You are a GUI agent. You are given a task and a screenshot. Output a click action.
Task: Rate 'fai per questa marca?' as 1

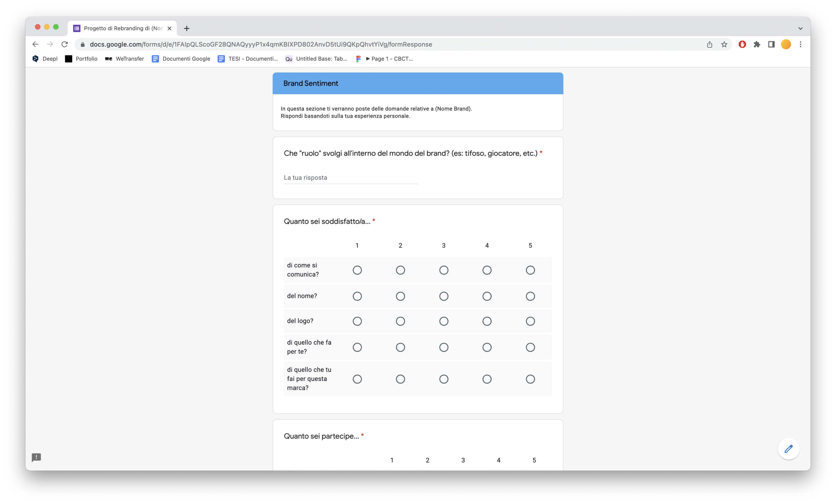(357, 379)
